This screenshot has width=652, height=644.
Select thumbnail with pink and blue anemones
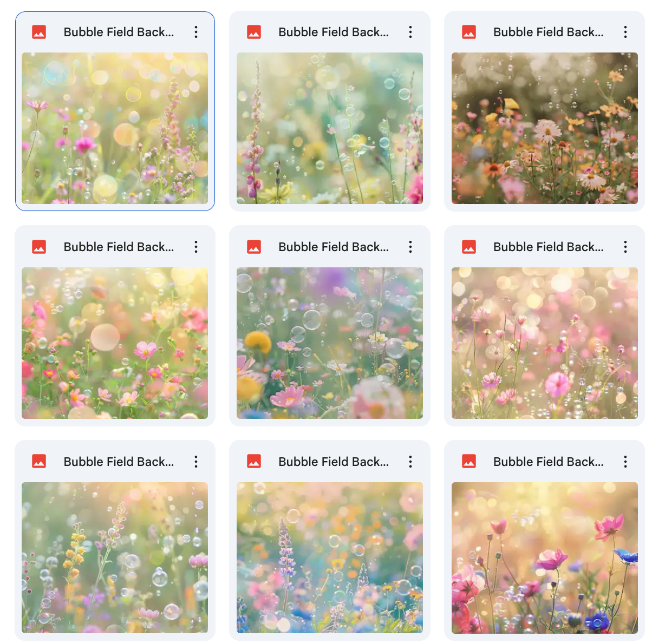[545, 558]
